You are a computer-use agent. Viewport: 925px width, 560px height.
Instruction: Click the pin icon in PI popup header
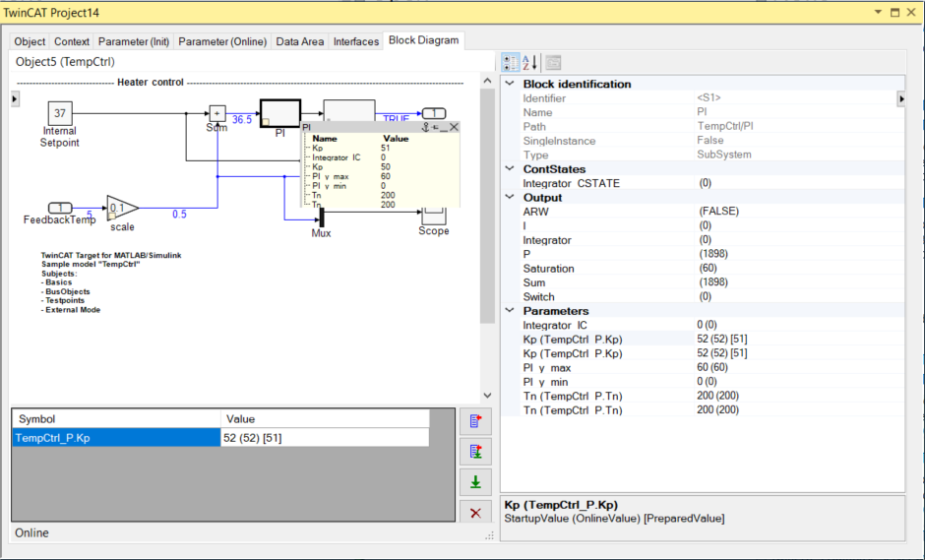(435, 127)
